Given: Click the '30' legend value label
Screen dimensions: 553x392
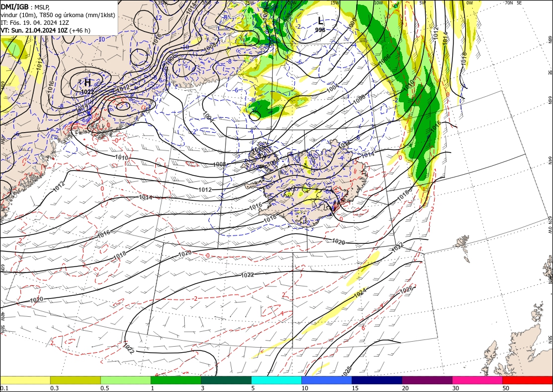Looking at the screenshot, I should [456, 388].
